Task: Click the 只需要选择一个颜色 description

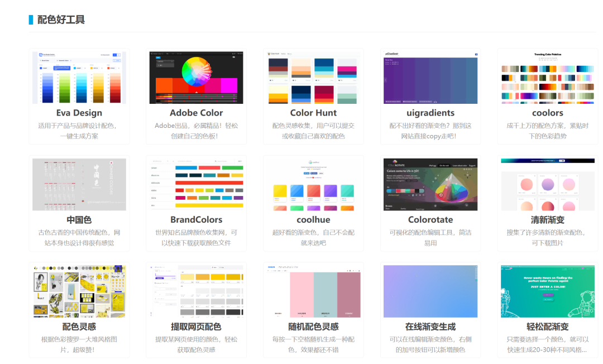Action: click(x=548, y=344)
